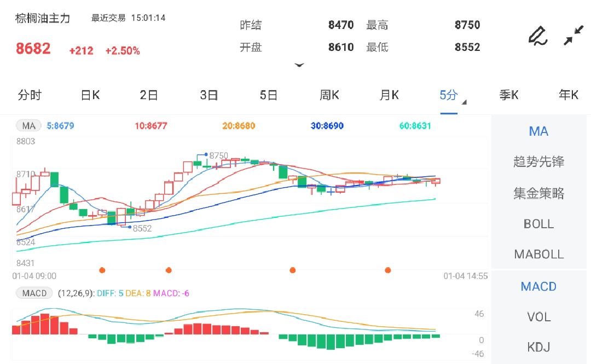Switch to the 月K tab

[389, 95]
